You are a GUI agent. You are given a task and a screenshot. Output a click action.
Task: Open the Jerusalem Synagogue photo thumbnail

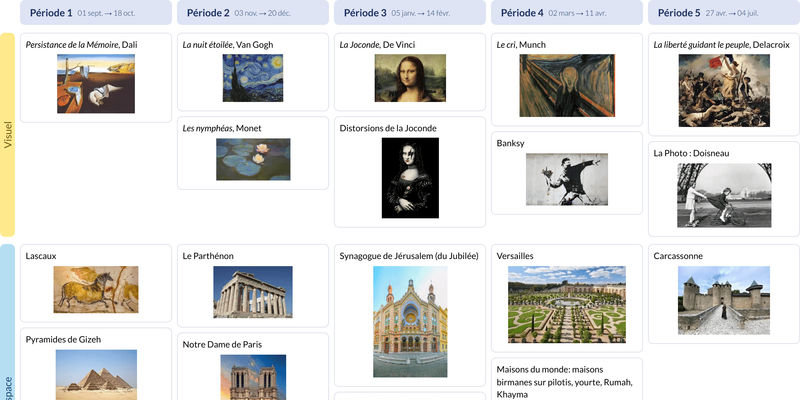click(x=410, y=321)
